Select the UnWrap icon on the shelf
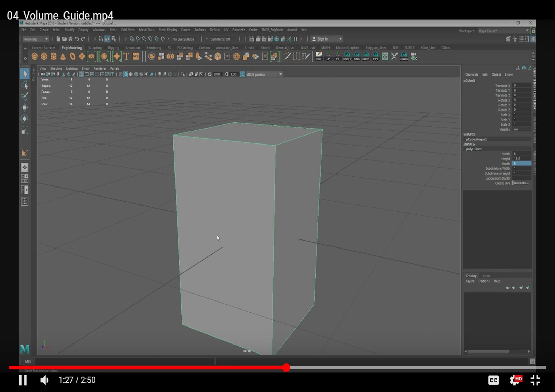The image size is (555, 392). click(x=403, y=56)
